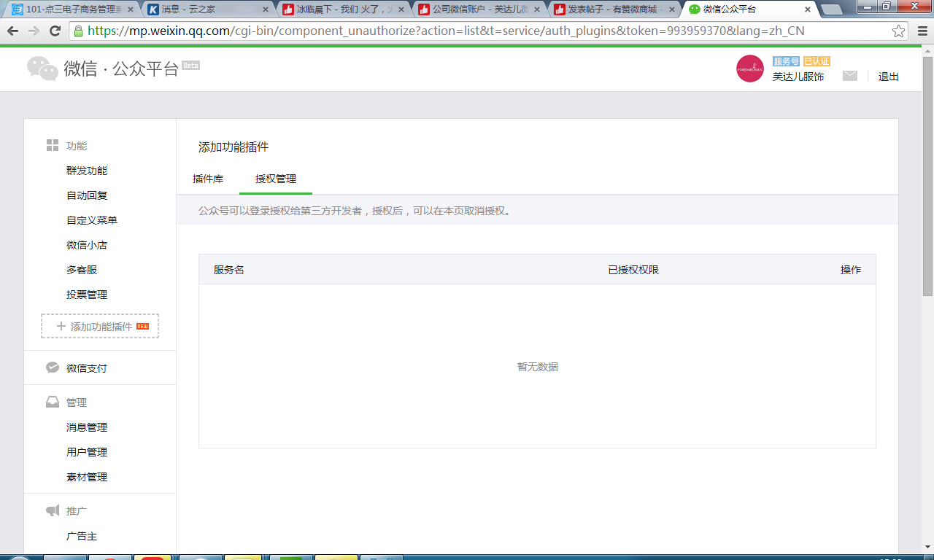This screenshot has height=560, width=934.
Task: Click 退出 to log out
Action: (x=888, y=76)
